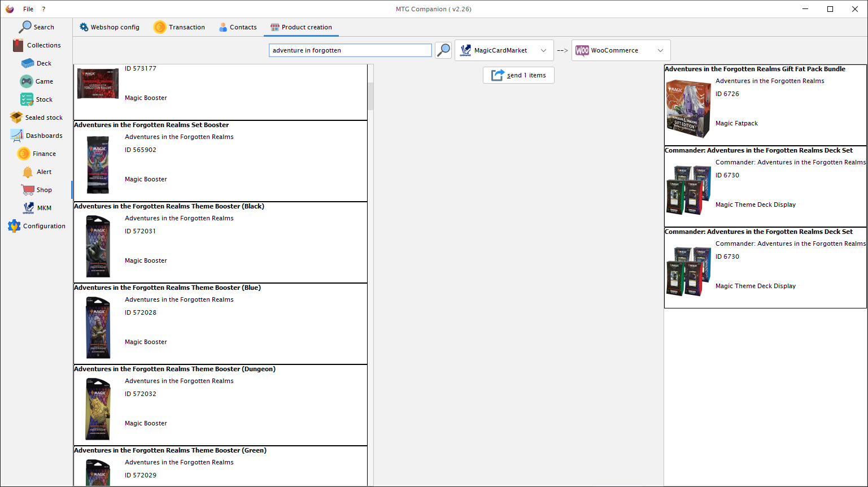
Task: Go to the Deck section
Action: click(x=36, y=63)
